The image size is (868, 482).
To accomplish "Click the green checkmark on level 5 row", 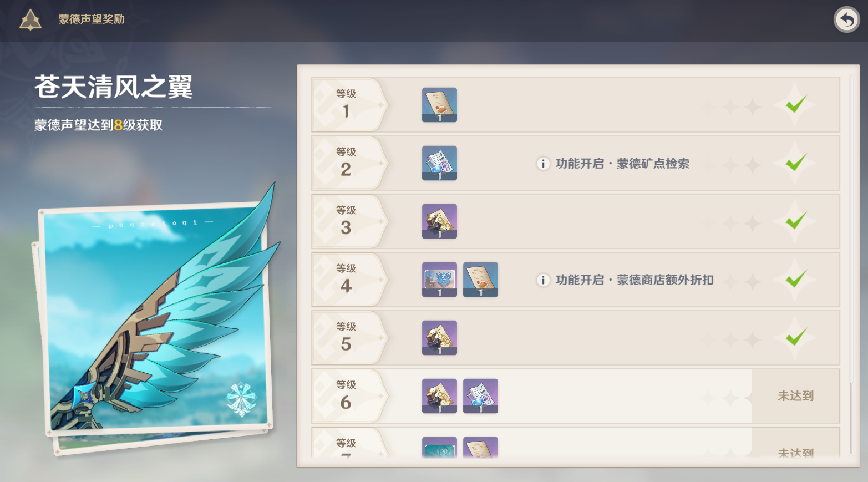I will point(796,337).
